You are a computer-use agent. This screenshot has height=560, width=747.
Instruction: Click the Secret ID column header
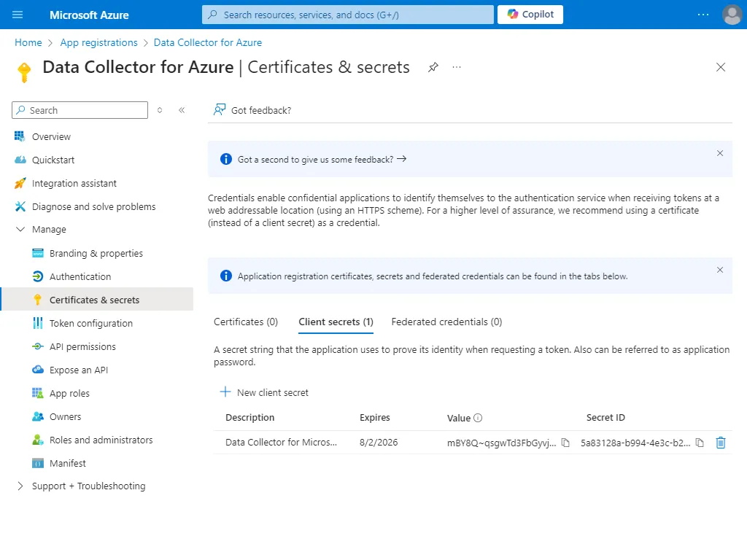[x=605, y=418]
